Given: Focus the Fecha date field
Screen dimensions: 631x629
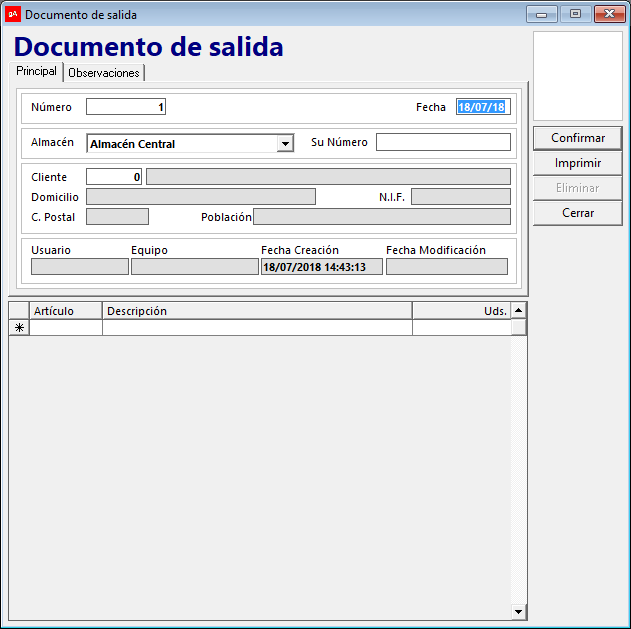Looking at the screenshot, I should pos(482,107).
